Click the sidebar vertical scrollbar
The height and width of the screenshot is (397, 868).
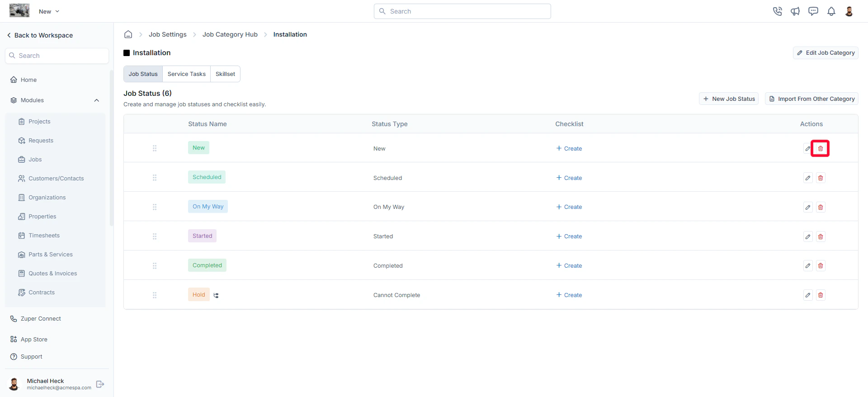[111, 148]
